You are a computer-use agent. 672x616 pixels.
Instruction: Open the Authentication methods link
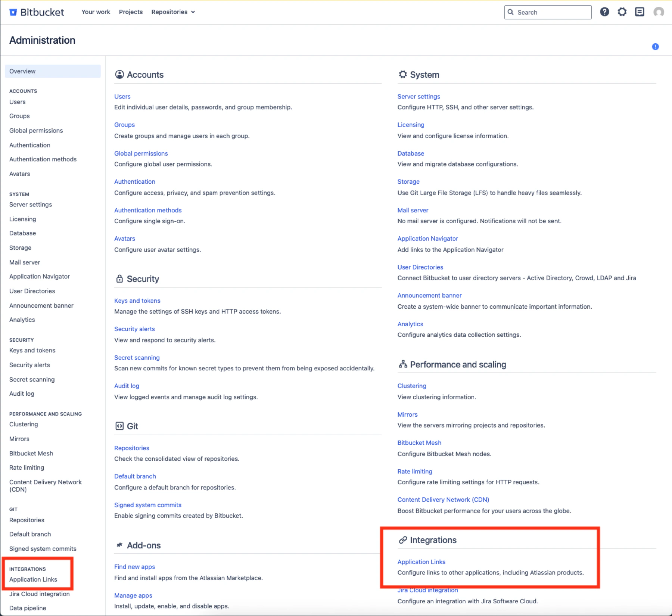coord(148,210)
